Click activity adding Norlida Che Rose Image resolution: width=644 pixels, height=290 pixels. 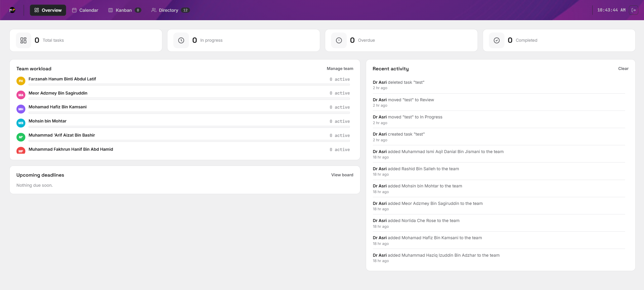tap(499, 223)
